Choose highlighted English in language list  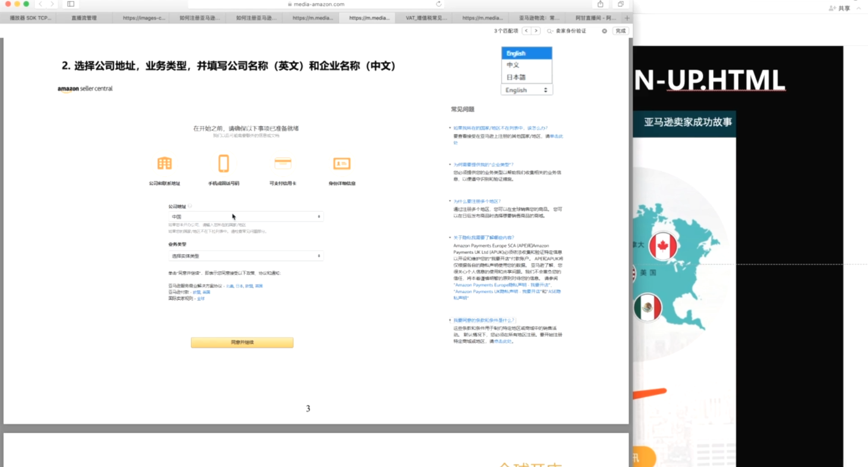tap(527, 53)
